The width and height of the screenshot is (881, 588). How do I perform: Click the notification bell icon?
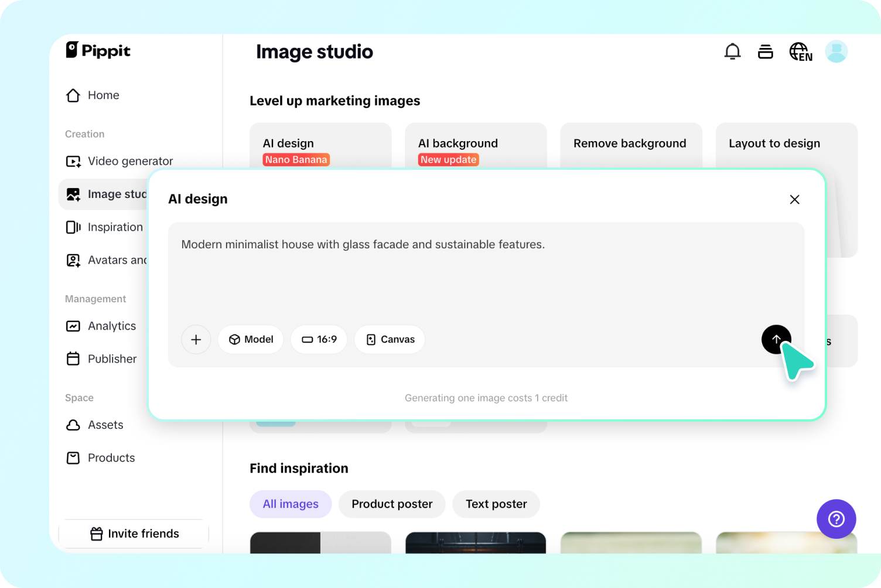(x=732, y=52)
